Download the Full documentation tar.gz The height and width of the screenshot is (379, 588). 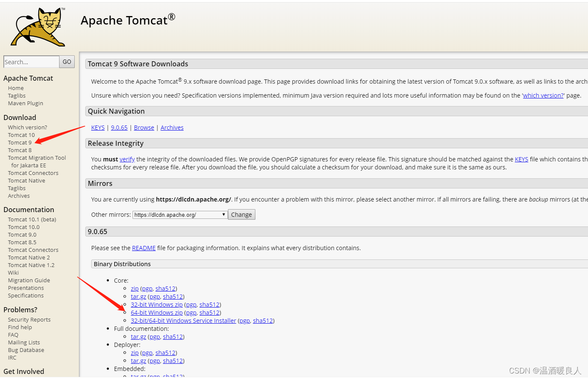[x=138, y=337]
